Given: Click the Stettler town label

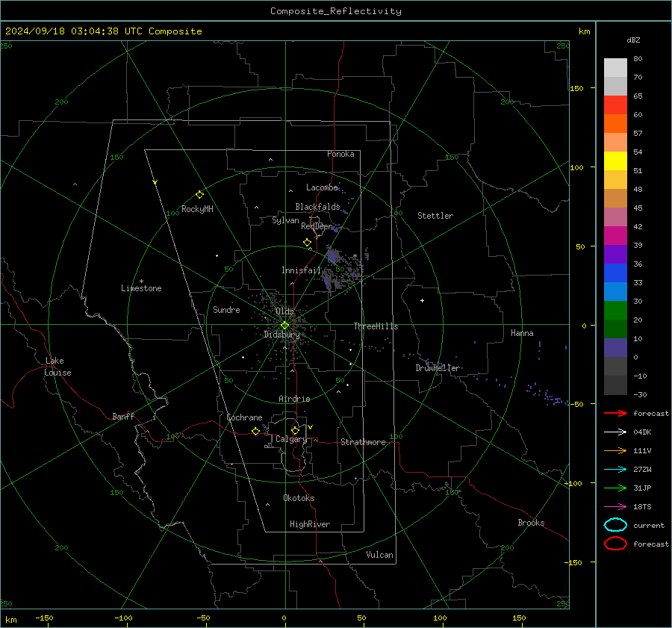Looking at the screenshot, I should pyautogui.click(x=435, y=216).
